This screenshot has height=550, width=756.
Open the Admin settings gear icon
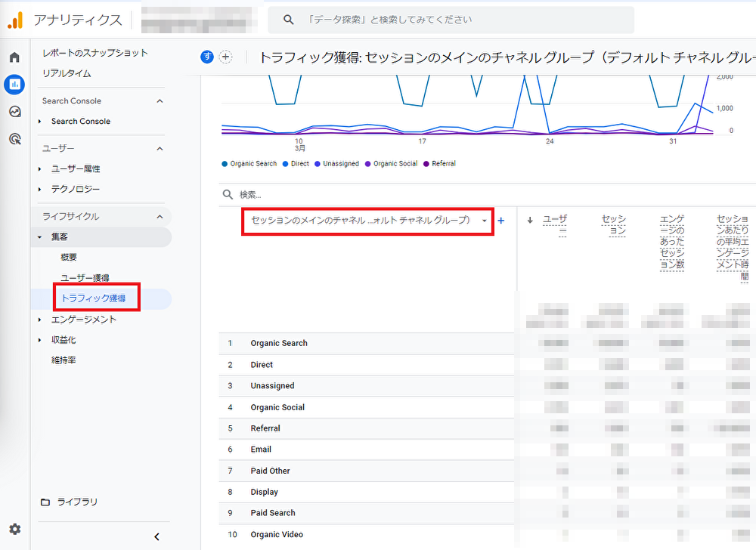point(14,529)
